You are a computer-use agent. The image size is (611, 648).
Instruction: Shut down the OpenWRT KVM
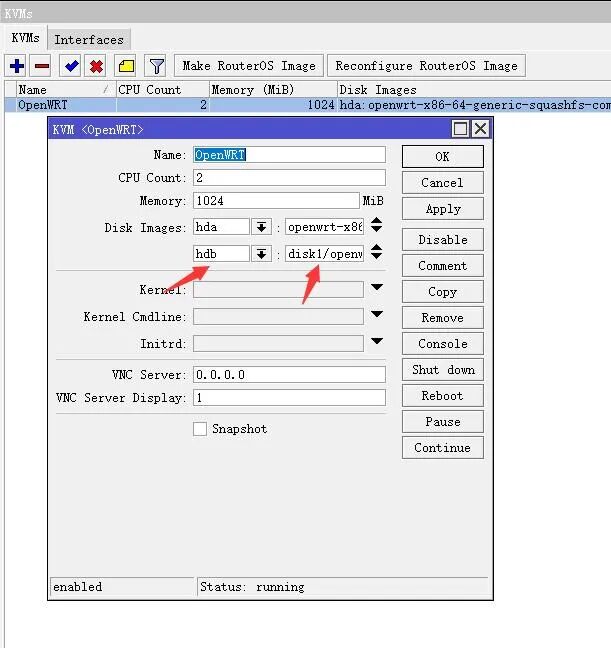[x=442, y=370]
